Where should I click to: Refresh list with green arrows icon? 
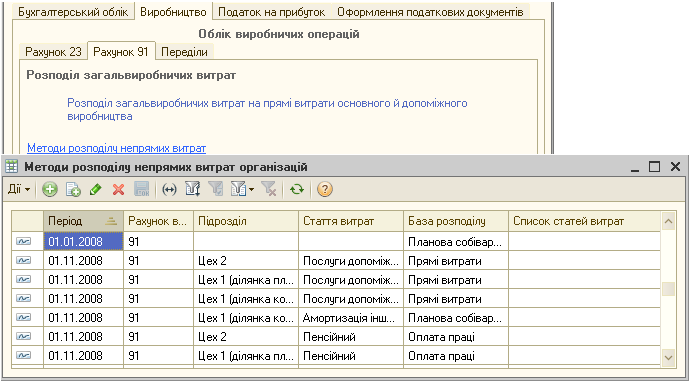click(297, 190)
